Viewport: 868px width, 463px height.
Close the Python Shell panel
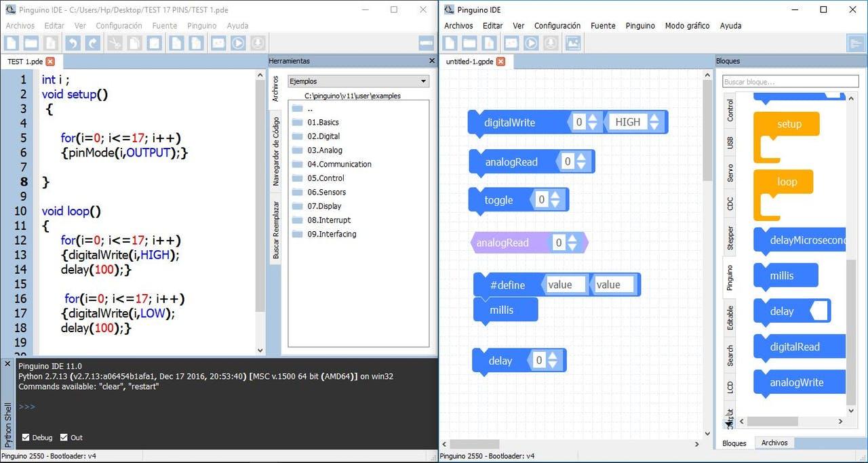[7, 364]
